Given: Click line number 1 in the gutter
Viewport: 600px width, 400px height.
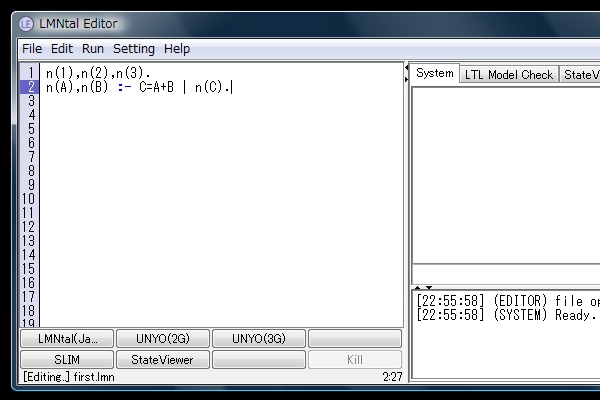Looking at the screenshot, I should point(30,73).
